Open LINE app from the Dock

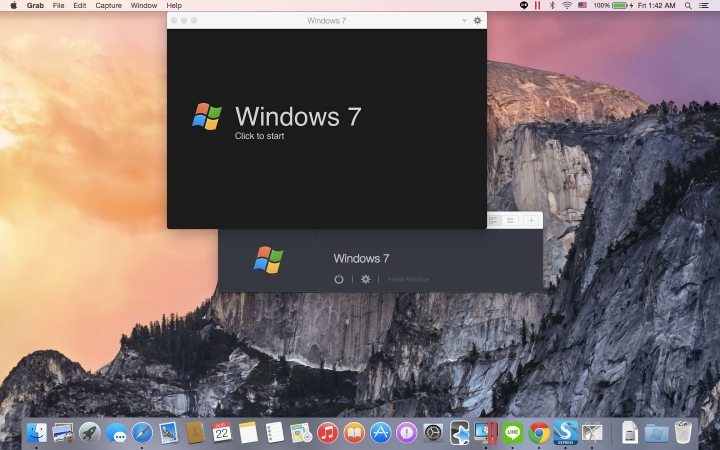(x=512, y=433)
